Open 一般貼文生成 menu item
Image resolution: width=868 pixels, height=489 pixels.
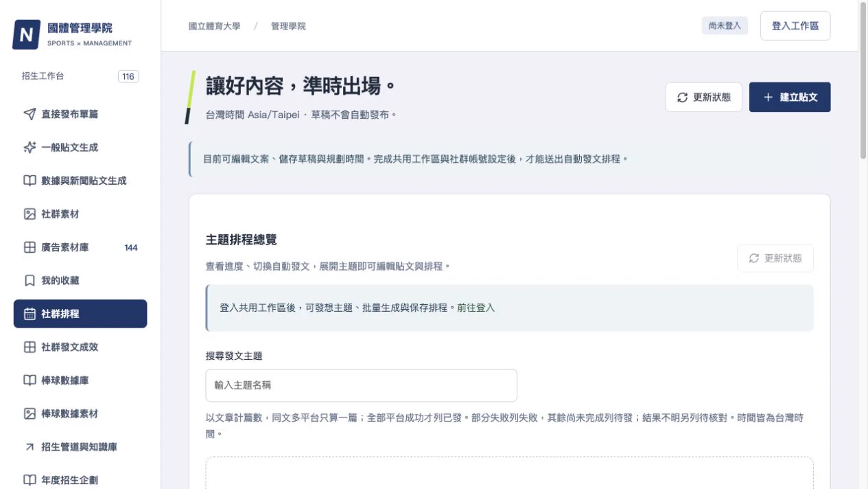click(80, 147)
